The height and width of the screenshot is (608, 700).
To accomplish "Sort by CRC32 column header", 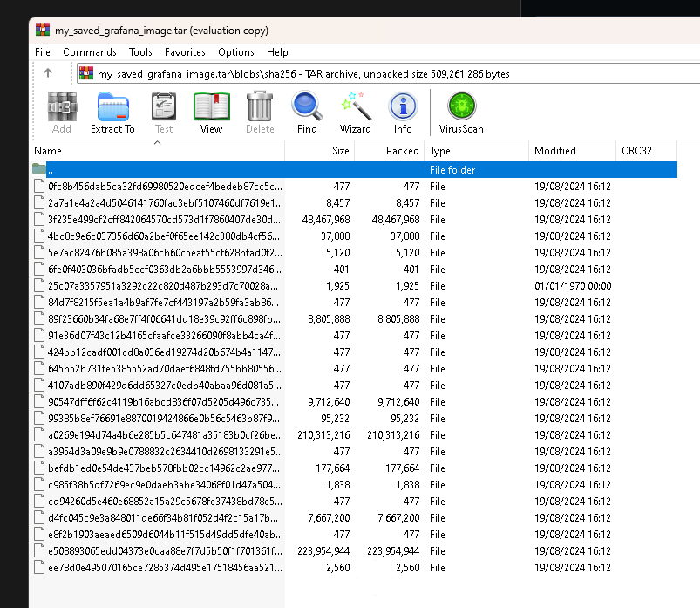I will 646,151.
